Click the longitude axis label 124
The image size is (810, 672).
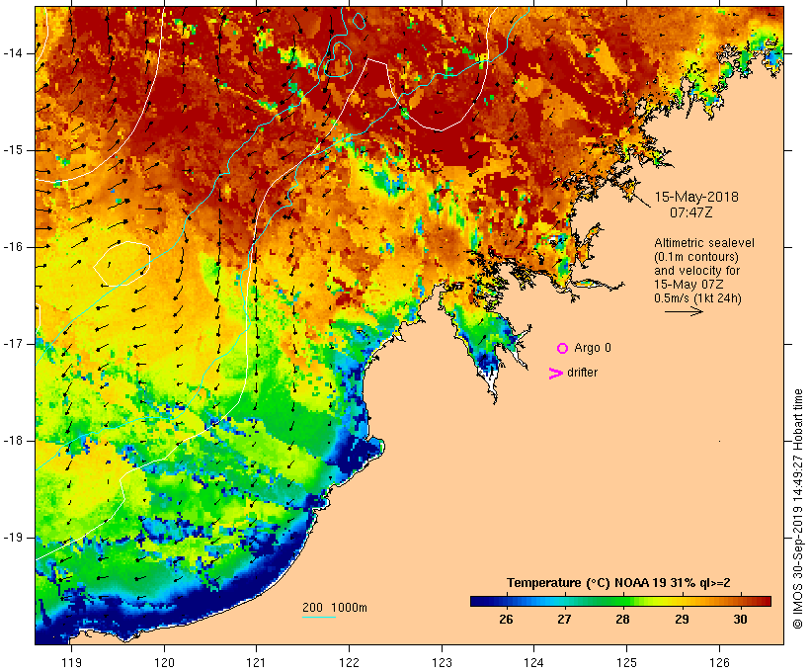(x=534, y=662)
